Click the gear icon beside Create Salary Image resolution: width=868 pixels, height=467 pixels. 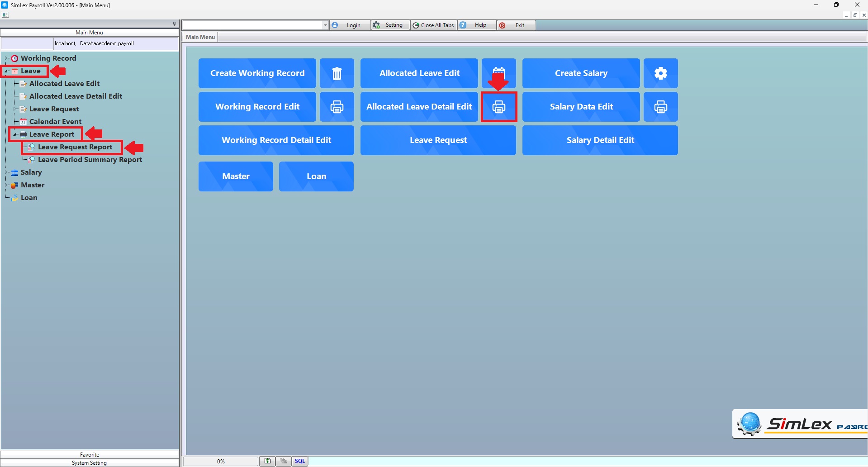point(660,73)
